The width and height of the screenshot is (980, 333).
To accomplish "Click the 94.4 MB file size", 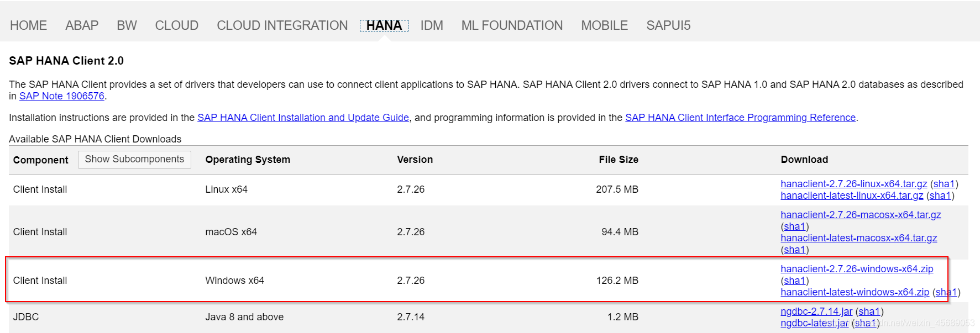I will pyautogui.click(x=620, y=232).
